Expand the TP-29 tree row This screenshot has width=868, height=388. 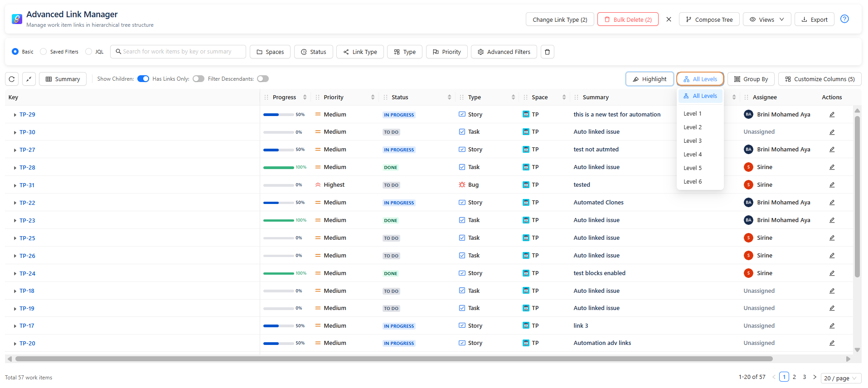point(15,115)
